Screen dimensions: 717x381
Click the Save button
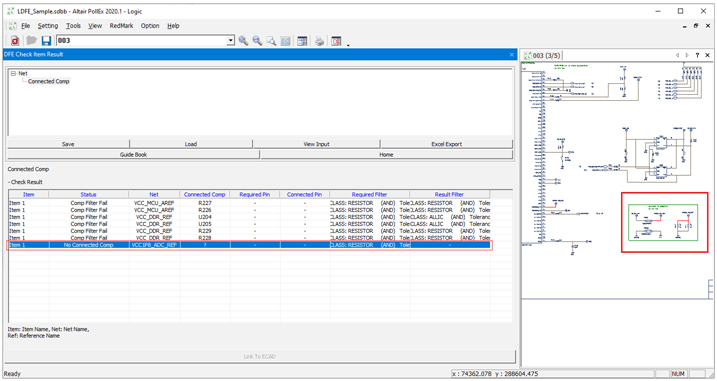(x=68, y=144)
